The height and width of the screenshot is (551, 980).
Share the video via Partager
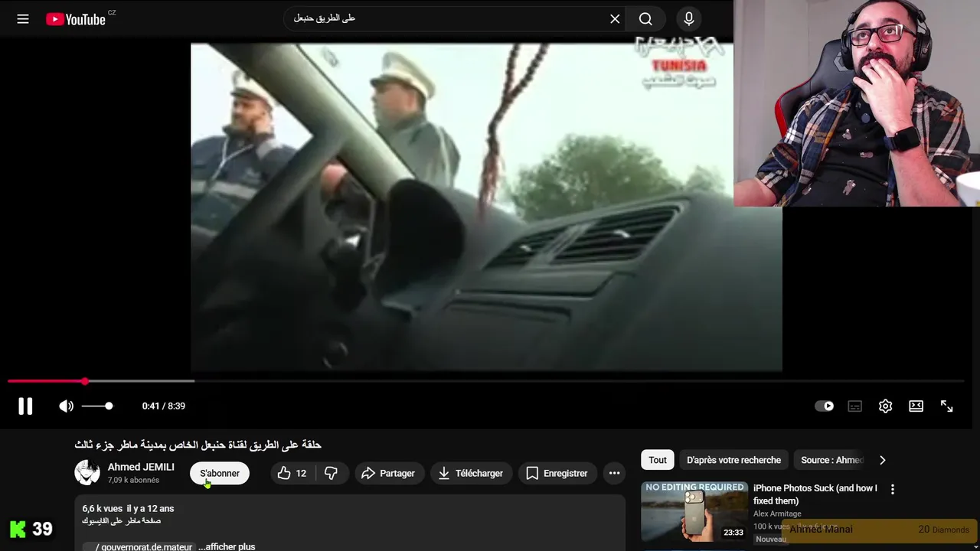tap(388, 473)
